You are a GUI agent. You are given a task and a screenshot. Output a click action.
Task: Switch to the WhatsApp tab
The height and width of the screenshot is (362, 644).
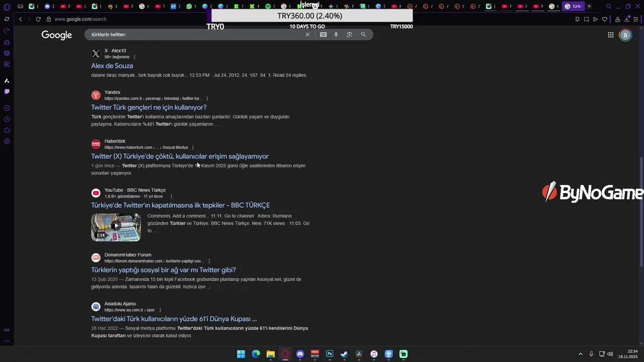190,7
